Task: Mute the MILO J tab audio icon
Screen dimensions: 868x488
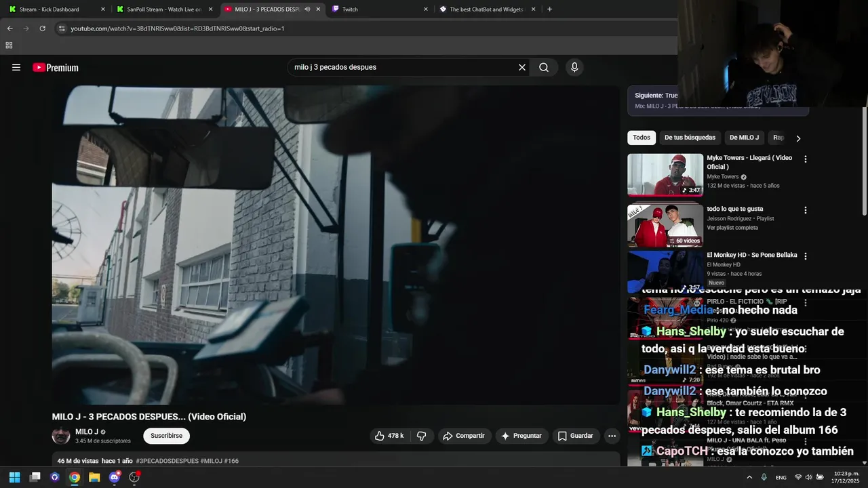Action: pos(307,9)
